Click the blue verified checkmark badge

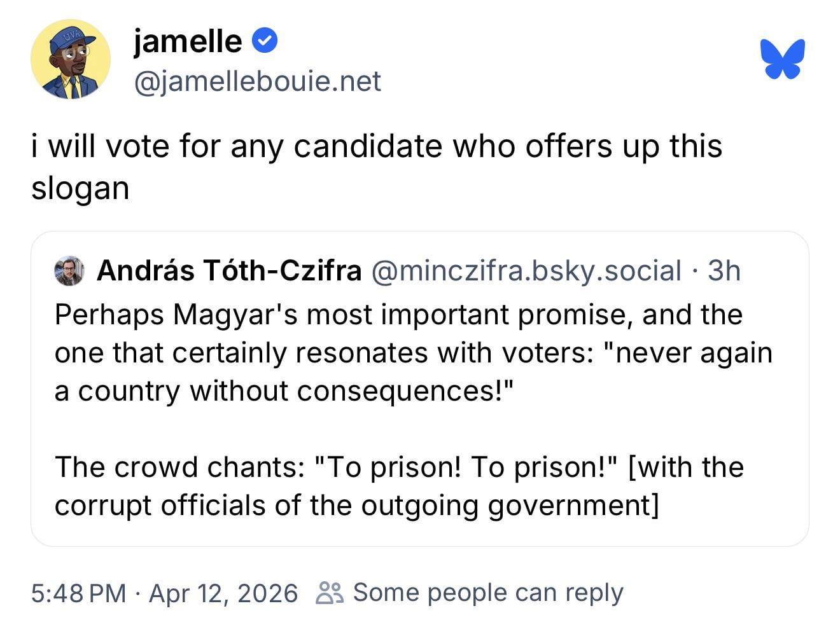pyautogui.click(x=265, y=41)
